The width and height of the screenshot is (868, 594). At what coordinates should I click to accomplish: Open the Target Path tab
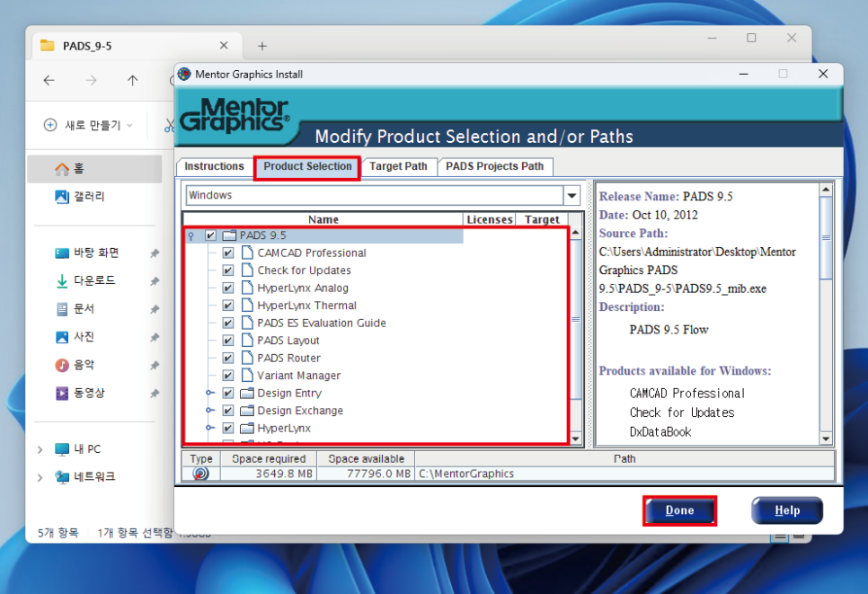(x=398, y=166)
